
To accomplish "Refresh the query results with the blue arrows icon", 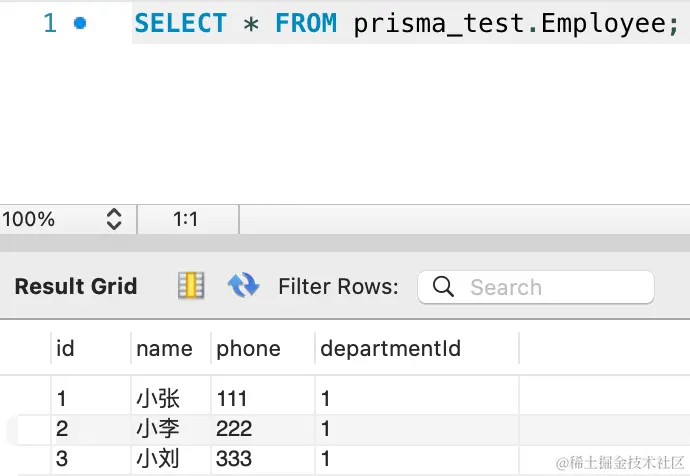I will click(243, 286).
